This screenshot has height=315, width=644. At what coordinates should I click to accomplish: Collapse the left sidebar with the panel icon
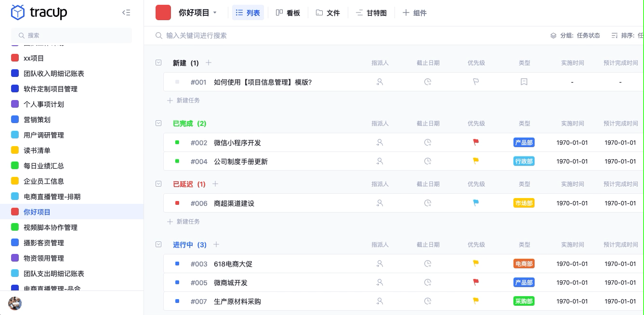pyautogui.click(x=126, y=13)
